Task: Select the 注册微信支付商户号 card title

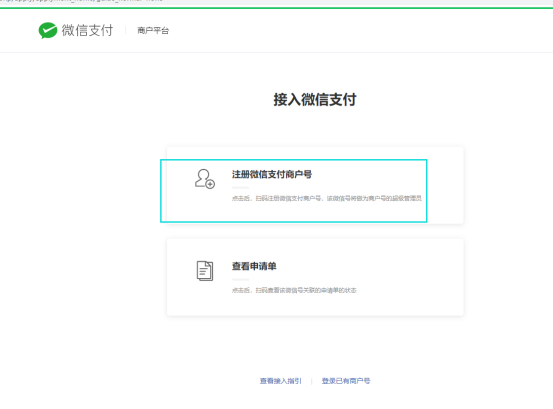Action: (x=272, y=174)
